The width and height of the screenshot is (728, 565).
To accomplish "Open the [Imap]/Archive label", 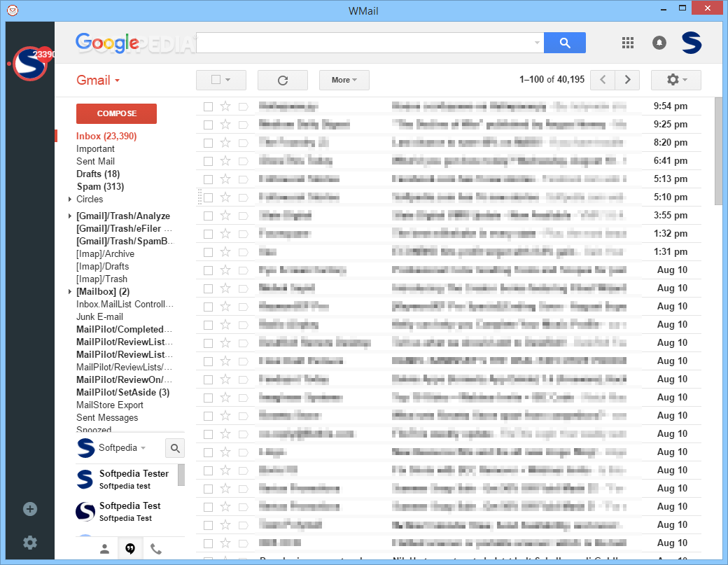I will coord(106,254).
